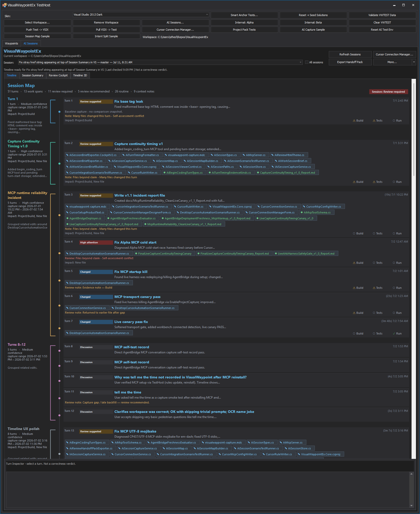Click the Turn Inspector scrollbar down arrow
The image size is (420, 514).
(x=411, y=506)
